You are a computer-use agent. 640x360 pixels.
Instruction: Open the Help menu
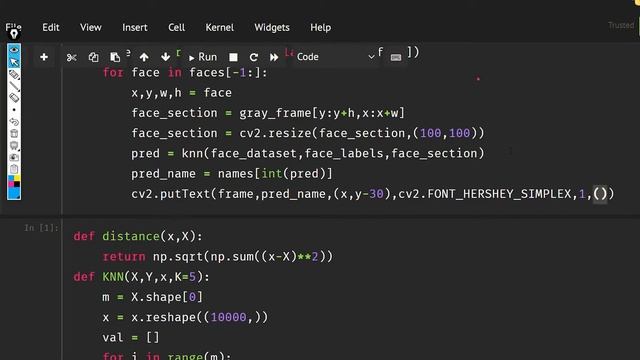pos(320,27)
